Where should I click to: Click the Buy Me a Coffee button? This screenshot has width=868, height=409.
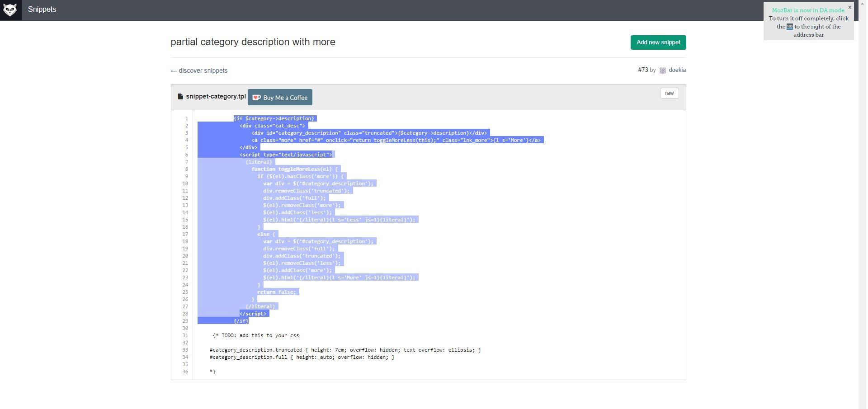pyautogui.click(x=280, y=98)
